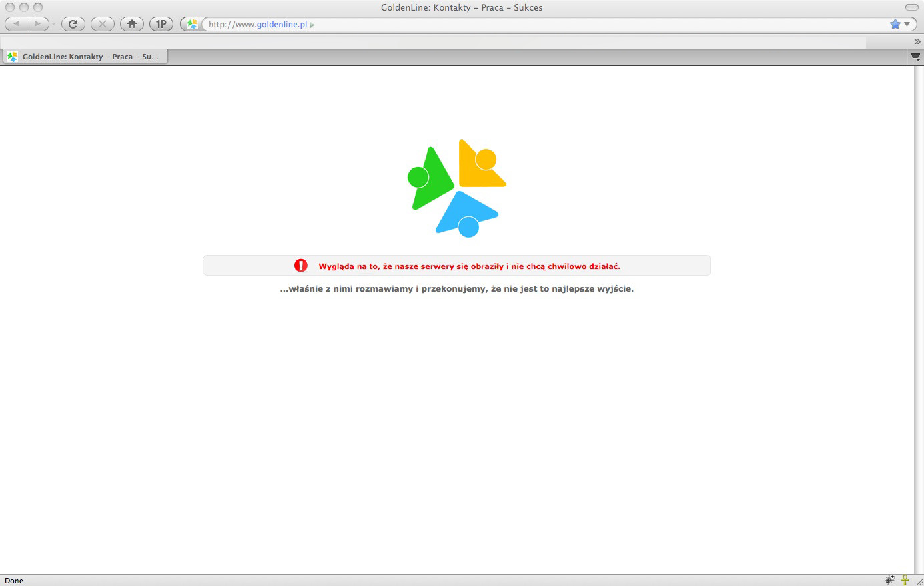Click the GoldenLine site favicon in address bar

pos(192,25)
